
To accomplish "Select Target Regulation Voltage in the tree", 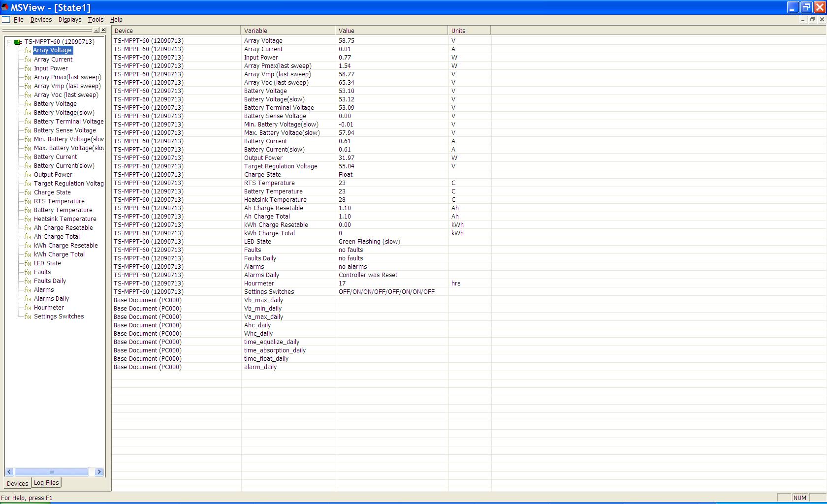I will (x=69, y=184).
